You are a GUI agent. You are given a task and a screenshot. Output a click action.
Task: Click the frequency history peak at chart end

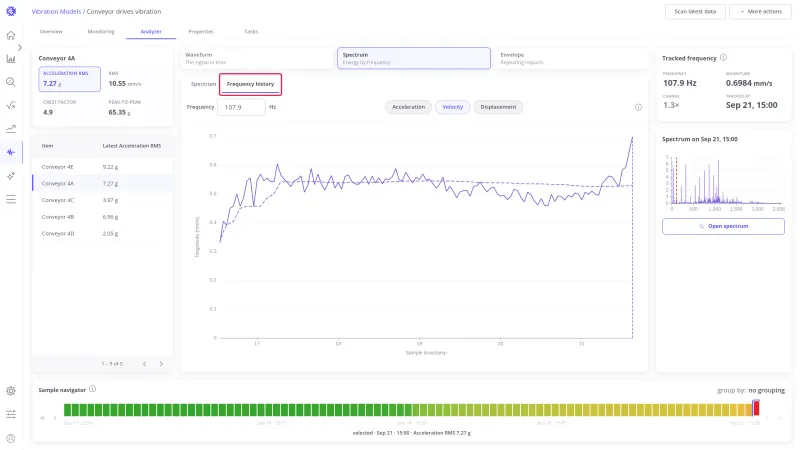coord(632,137)
